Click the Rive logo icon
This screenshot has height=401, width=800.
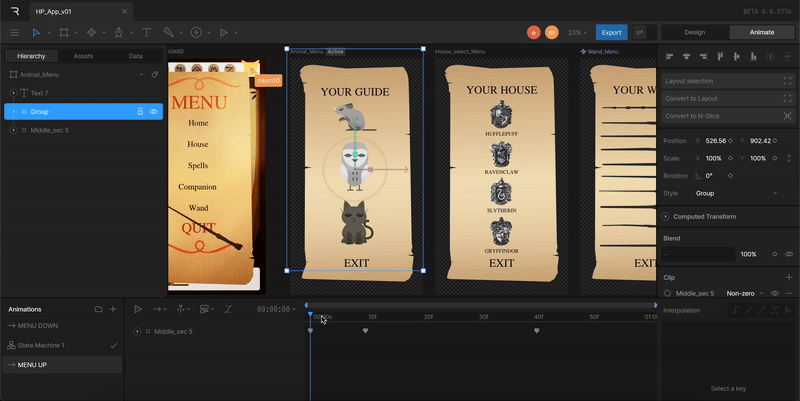coord(15,11)
